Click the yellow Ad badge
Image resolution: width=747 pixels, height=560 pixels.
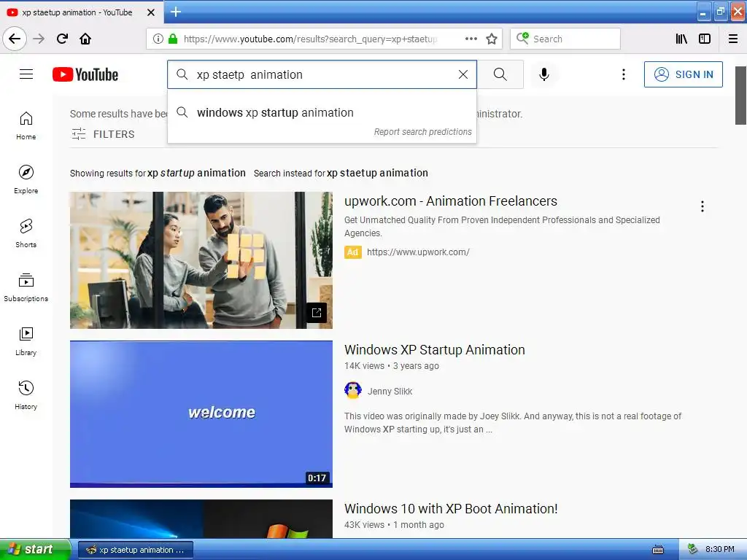[x=352, y=252]
